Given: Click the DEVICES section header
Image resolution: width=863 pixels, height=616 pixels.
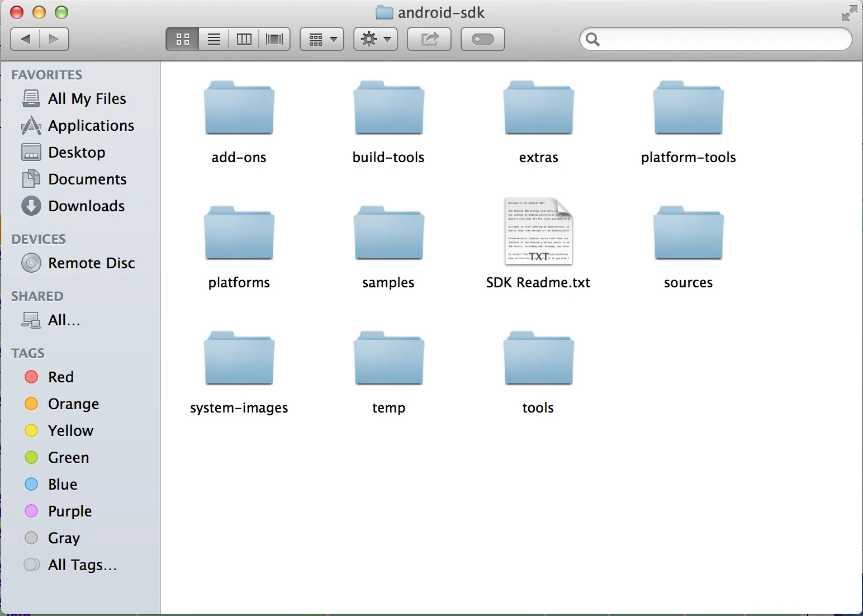Looking at the screenshot, I should click(x=39, y=239).
